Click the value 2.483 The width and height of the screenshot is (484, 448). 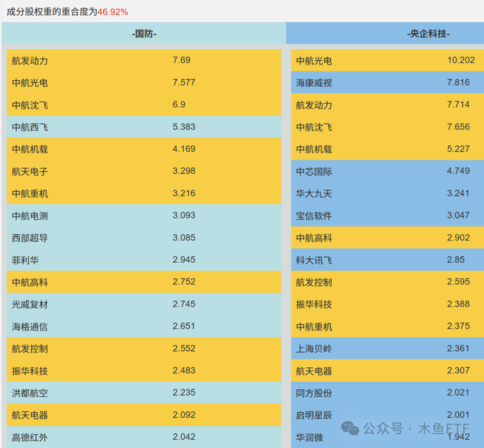click(184, 371)
